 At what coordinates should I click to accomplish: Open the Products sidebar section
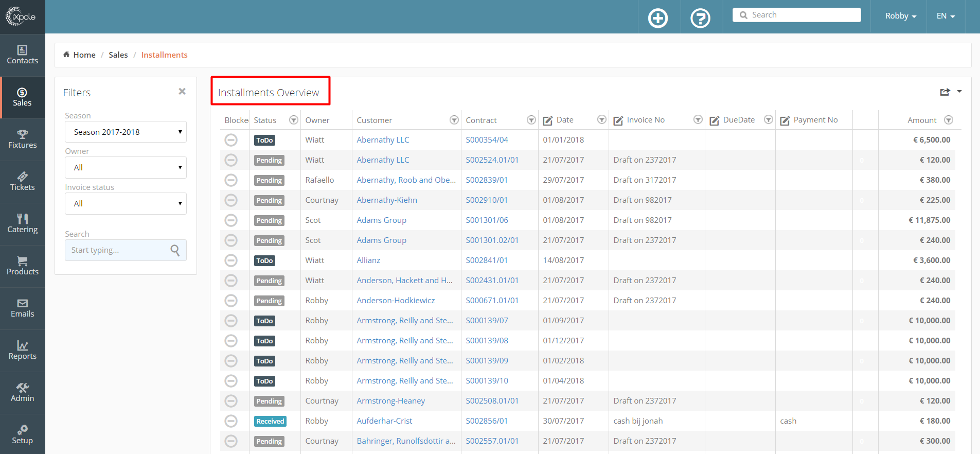pyautogui.click(x=22, y=266)
